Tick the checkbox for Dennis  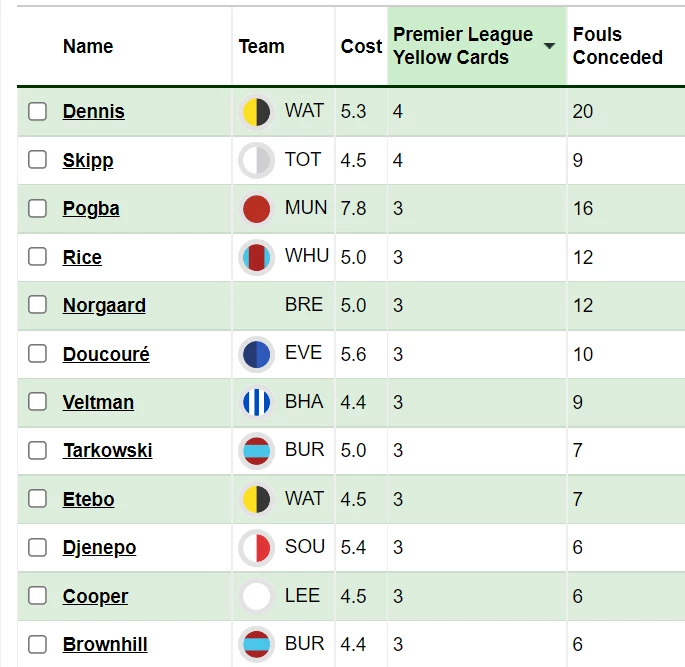click(x=38, y=111)
